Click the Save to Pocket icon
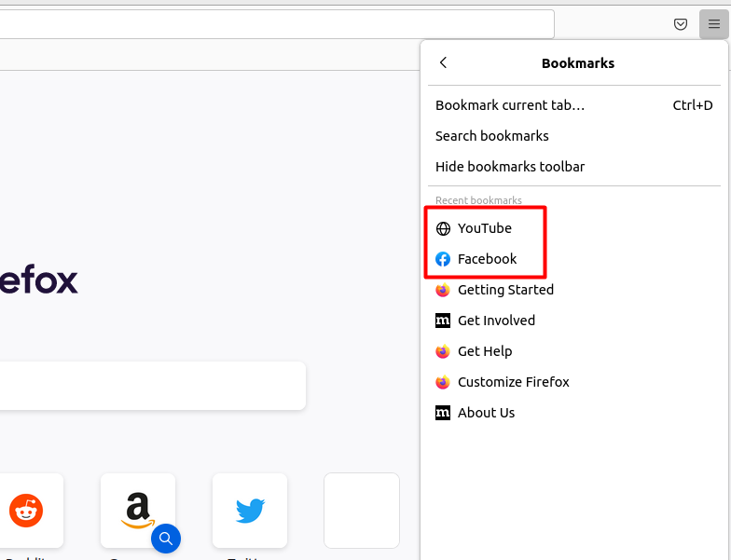This screenshot has height=560, width=731. (681, 24)
